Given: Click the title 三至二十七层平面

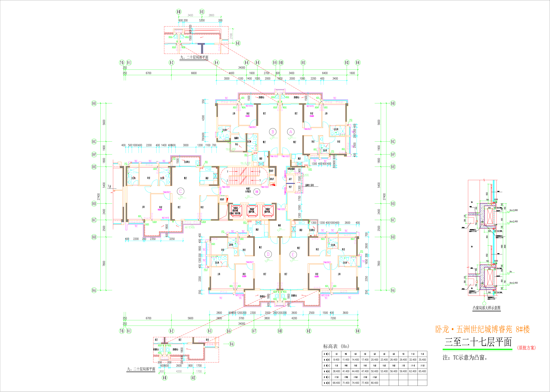Looking at the screenshot, I should click(x=478, y=342).
